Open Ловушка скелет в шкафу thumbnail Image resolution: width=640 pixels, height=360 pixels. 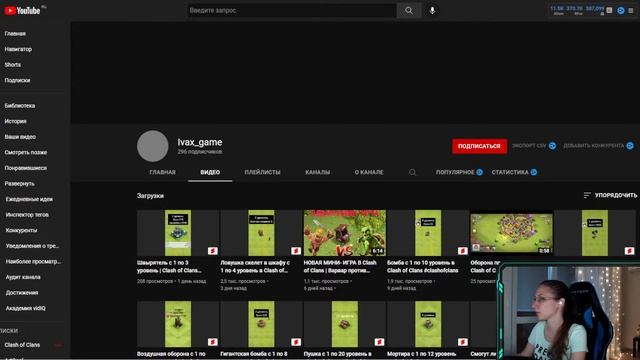click(261, 233)
